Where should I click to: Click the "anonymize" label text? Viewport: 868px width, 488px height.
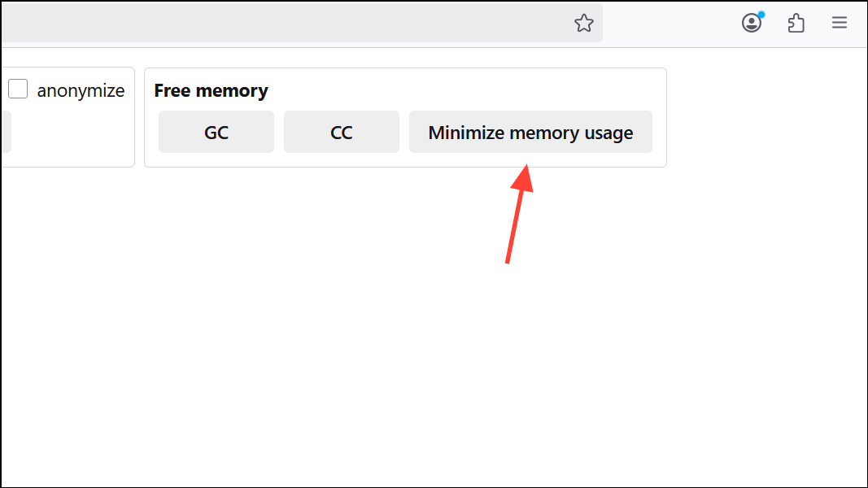pos(81,90)
